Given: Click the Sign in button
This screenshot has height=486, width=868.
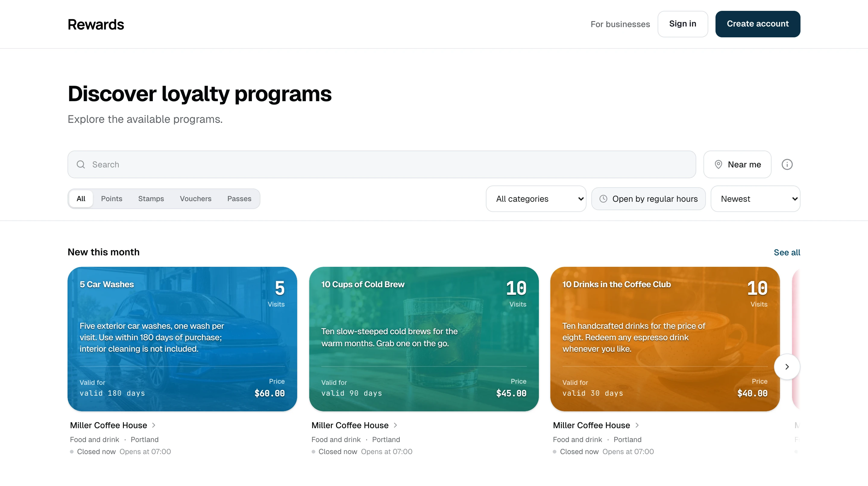Looking at the screenshot, I should click(683, 24).
